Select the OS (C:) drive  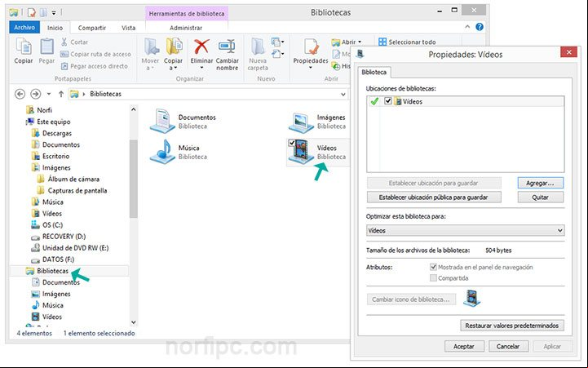47,225
